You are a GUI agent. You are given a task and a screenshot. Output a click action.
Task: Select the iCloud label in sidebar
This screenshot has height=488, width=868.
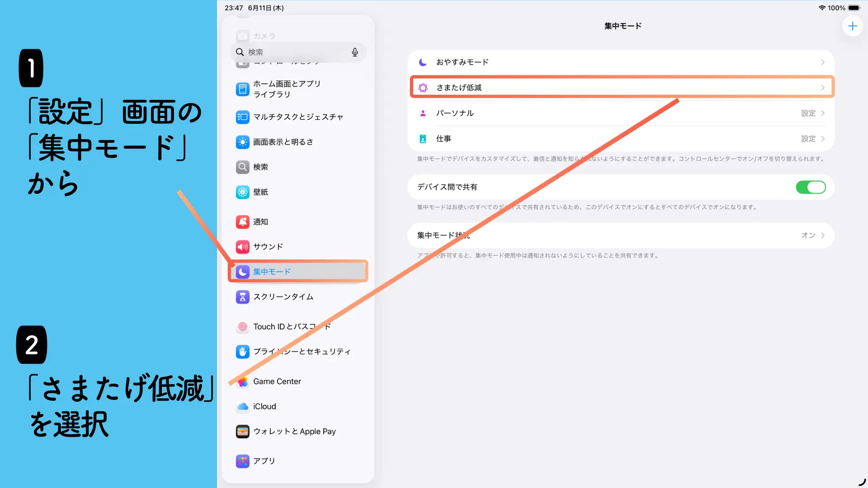click(x=264, y=407)
